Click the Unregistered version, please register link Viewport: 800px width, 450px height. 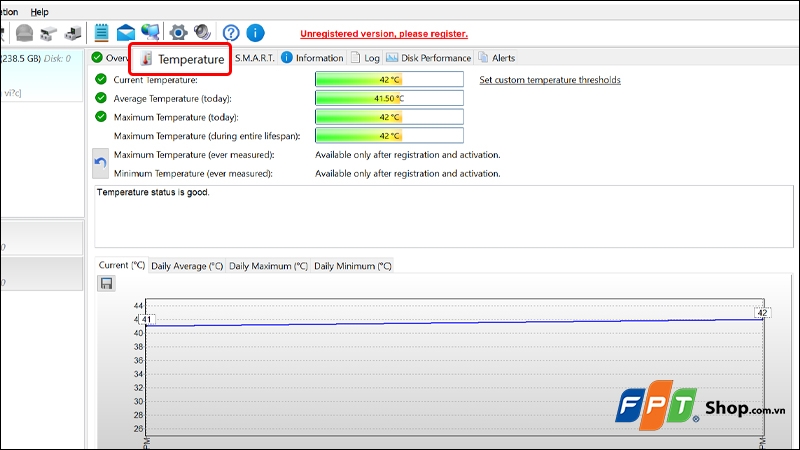click(x=384, y=34)
